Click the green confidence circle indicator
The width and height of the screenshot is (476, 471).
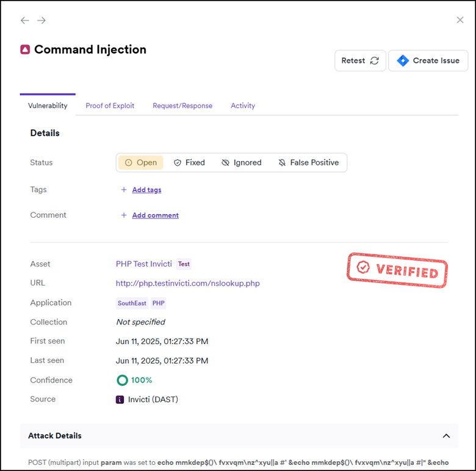point(122,380)
